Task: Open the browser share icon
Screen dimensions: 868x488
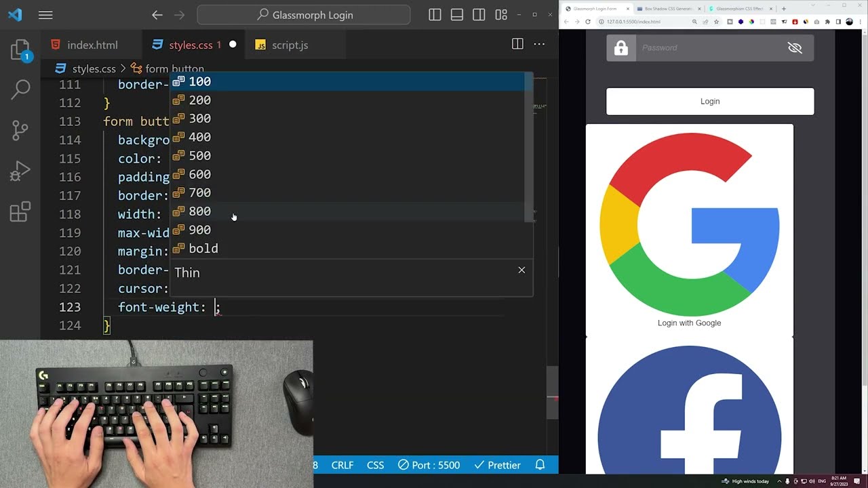Action: pos(705,22)
